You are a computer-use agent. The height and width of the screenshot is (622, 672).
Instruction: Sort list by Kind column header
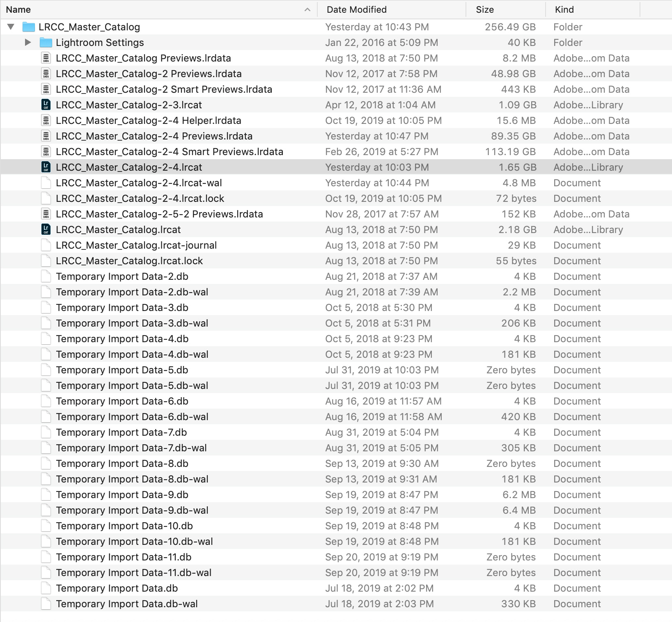(x=564, y=10)
